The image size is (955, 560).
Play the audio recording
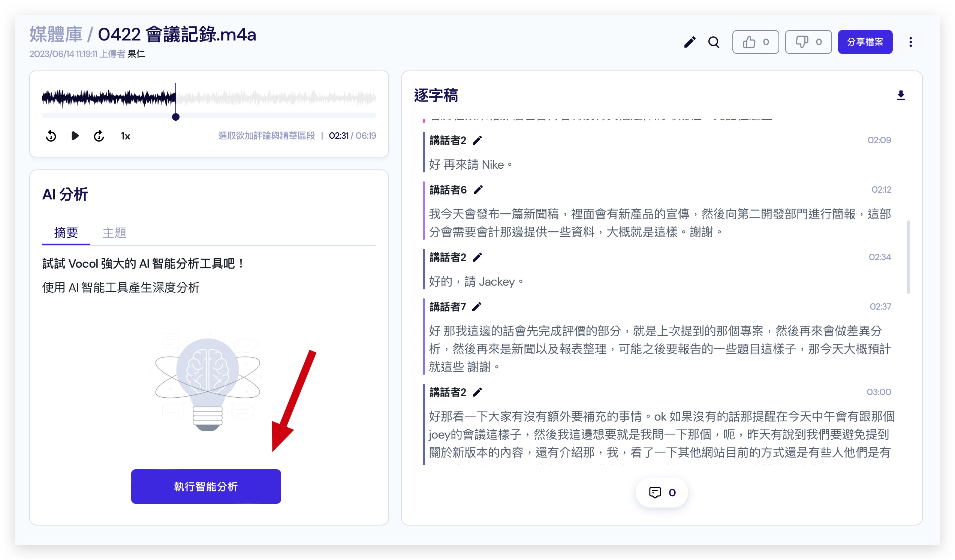coord(75,136)
